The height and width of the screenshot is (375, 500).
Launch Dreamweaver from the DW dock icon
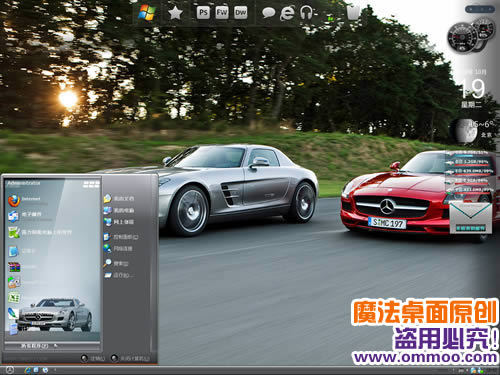click(x=241, y=13)
